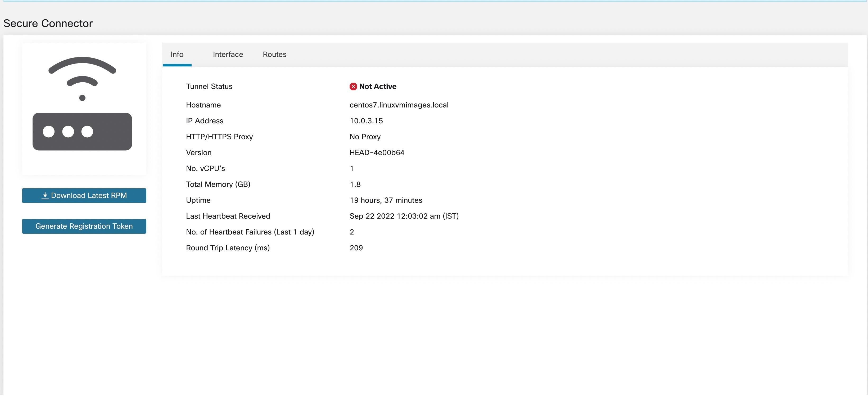Select the Secure Connector device illustration
The width and height of the screenshot is (868, 397).
82,108
